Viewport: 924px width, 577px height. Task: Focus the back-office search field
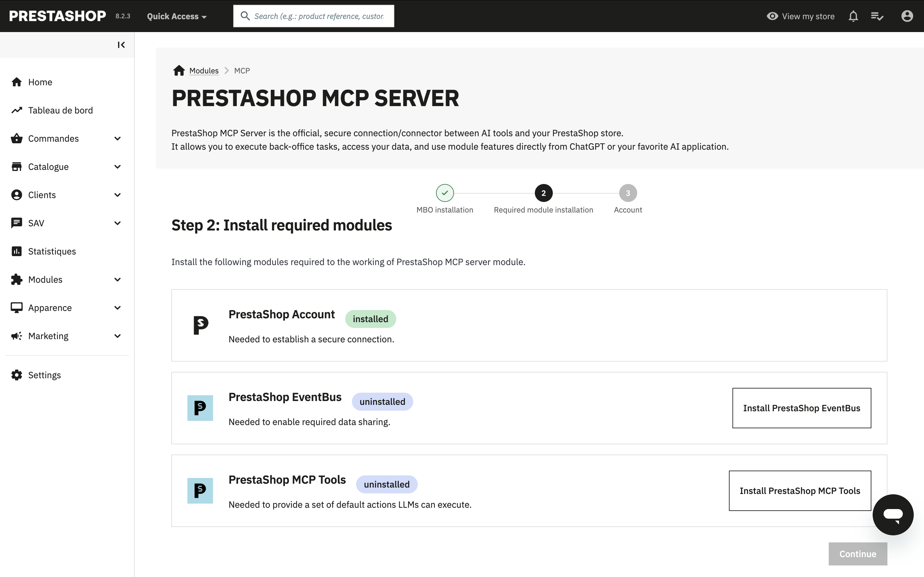pos(319,16)
